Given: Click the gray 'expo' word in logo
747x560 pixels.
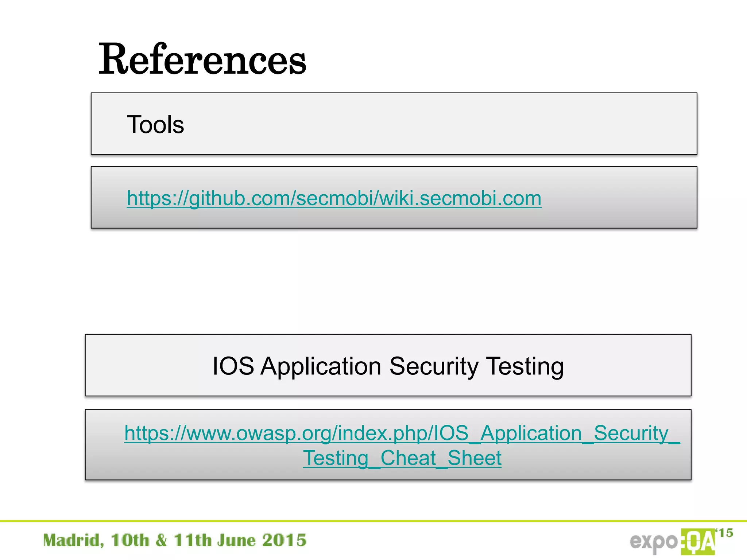Looking at the screenshot, I should [653, 542].
